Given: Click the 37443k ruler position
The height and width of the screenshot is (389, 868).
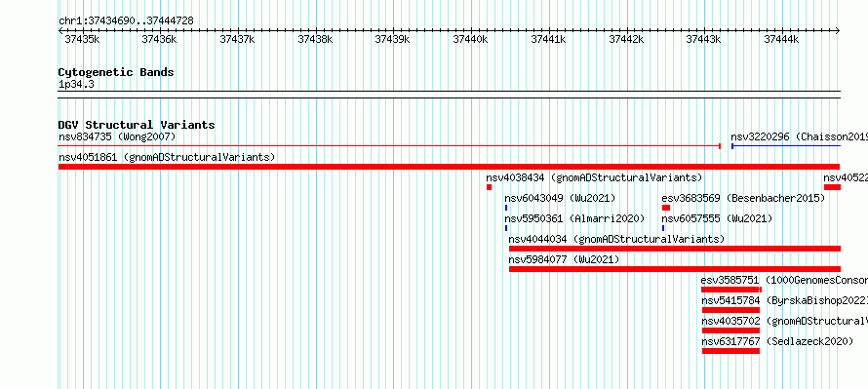Looking at the screenshot, I should tap(704, 39).
